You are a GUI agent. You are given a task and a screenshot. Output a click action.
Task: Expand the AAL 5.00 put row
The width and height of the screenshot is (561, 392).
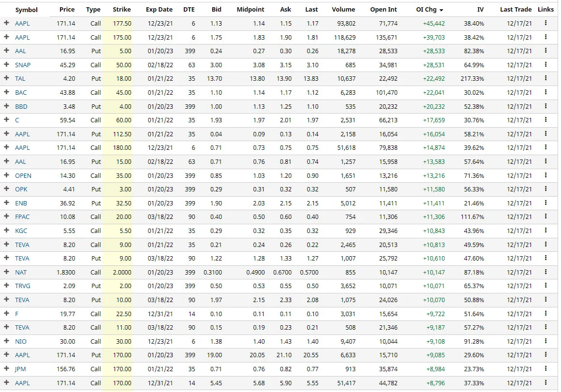tap(6, 50)
